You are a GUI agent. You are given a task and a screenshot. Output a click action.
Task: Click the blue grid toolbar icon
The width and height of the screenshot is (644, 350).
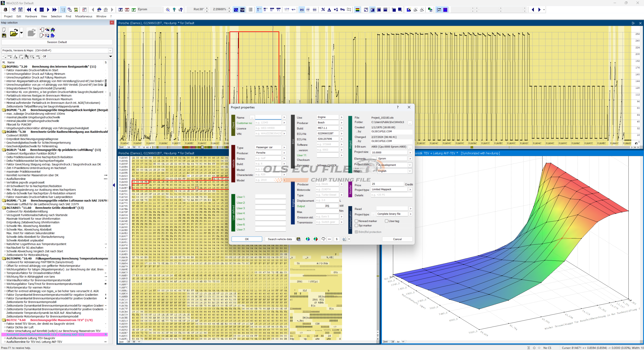coord(42,10)
